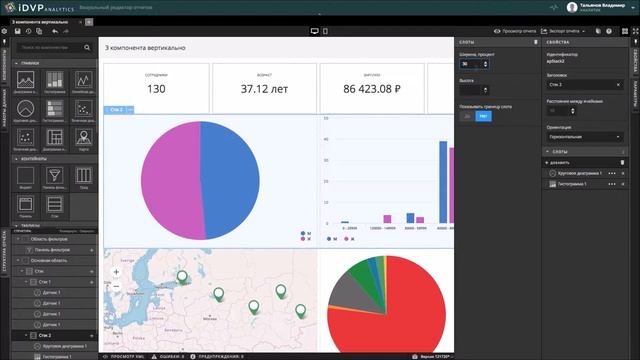Click the Ширина процент input field

click(474, 64)
